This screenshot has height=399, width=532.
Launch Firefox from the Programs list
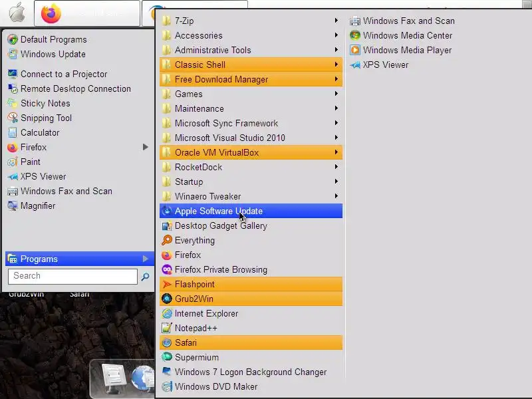coord(251,255)
